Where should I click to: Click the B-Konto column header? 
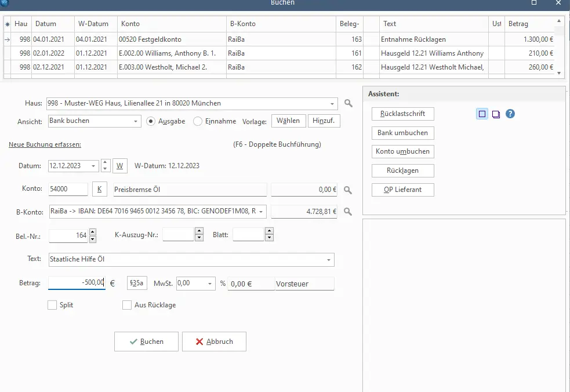pyautogui.click(x=281, y=24)
